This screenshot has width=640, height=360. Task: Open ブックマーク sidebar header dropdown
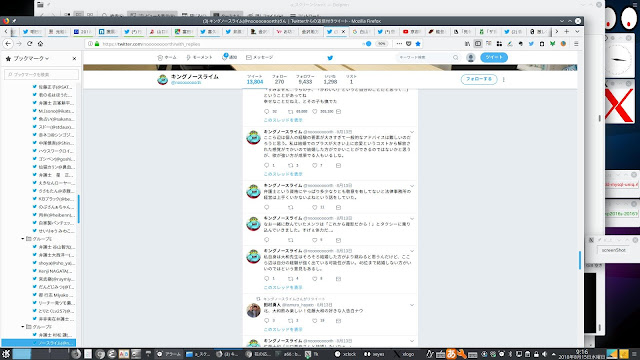pos(31,59)
